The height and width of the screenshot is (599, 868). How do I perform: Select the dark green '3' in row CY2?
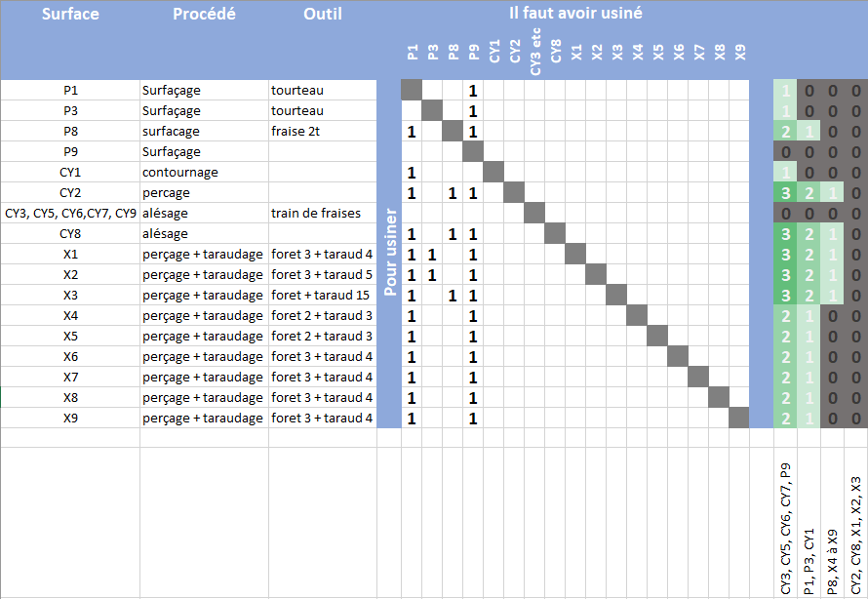[785, 192]
